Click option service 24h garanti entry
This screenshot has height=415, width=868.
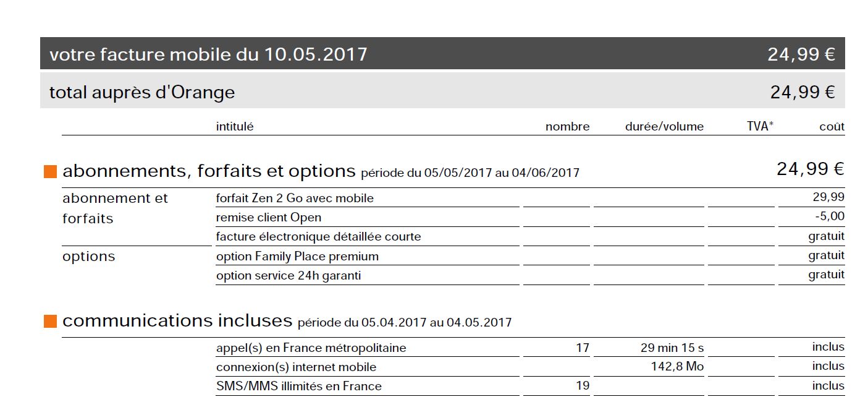point(289,276)
